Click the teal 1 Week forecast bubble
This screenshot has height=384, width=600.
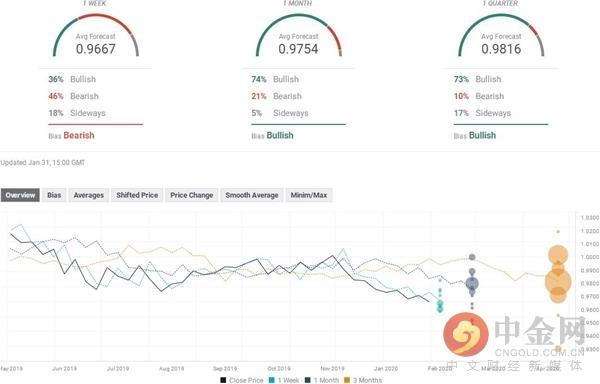pyautogui.click(x=440, y=304)
